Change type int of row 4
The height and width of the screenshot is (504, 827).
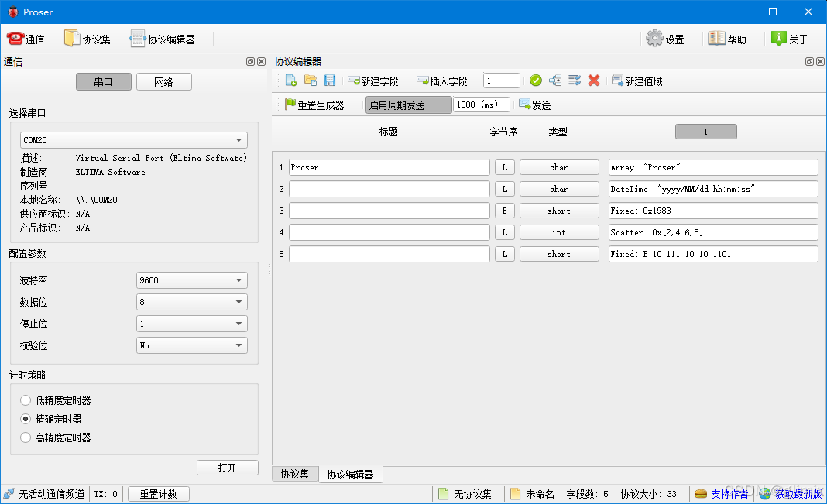tap(559, 232)
